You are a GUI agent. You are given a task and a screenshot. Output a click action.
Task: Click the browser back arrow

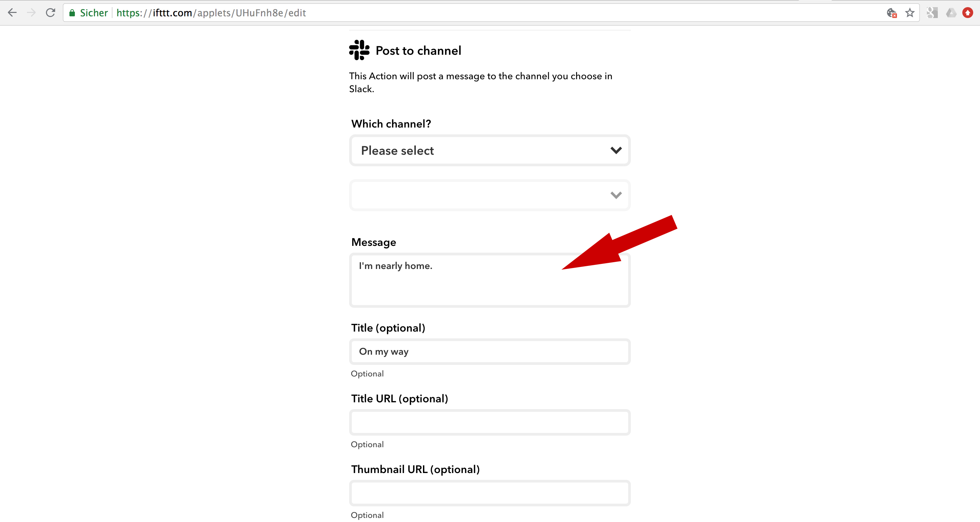point(12,13)
